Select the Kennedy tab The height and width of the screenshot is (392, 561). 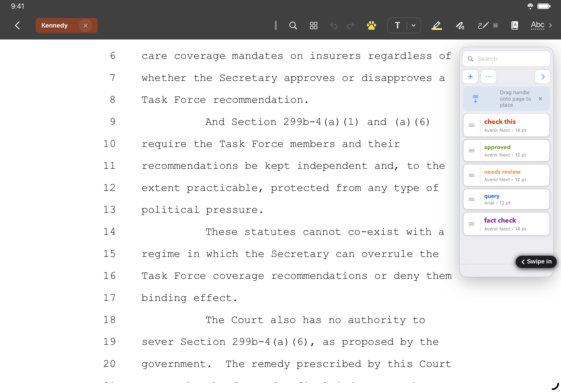66,25
